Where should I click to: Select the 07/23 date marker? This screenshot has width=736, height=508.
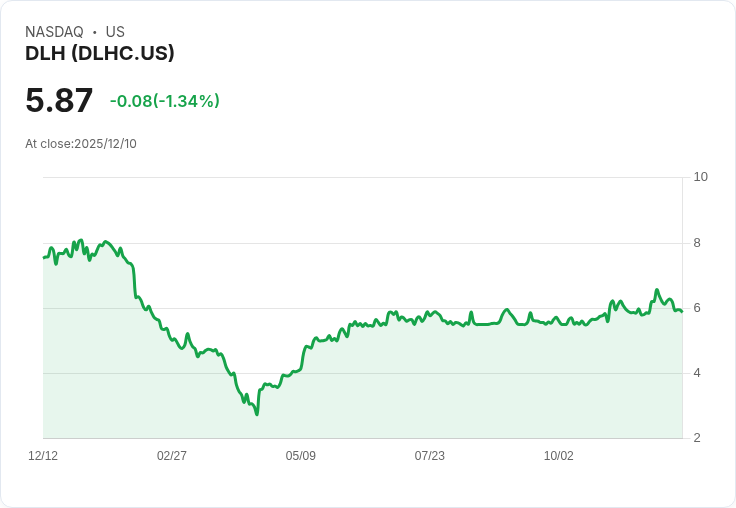click(x=430, y=455)
